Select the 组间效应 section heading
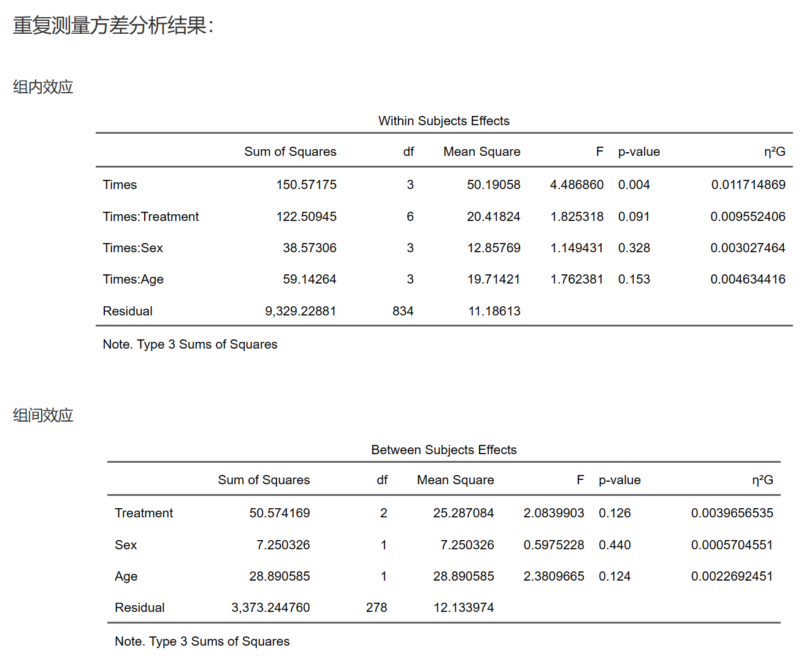 coord(43,416)
